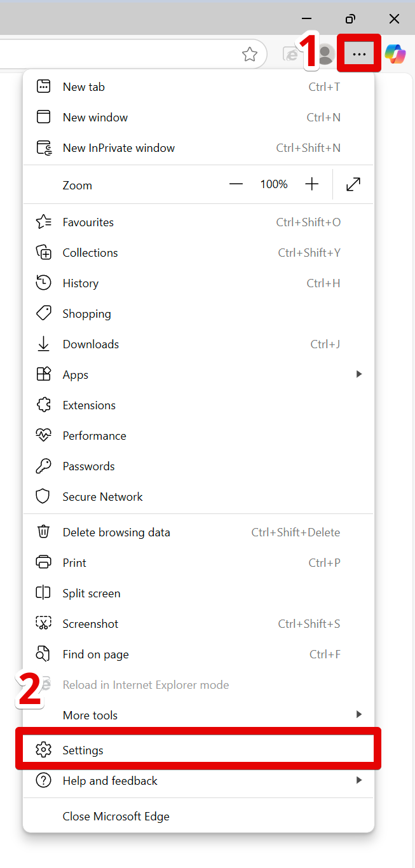
Task: Restore down the Edge window
Action: tap(350, 18)
